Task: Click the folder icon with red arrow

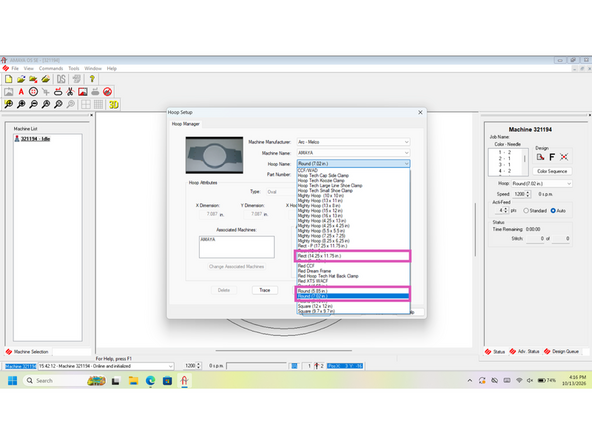Action: tap(33, 79)
